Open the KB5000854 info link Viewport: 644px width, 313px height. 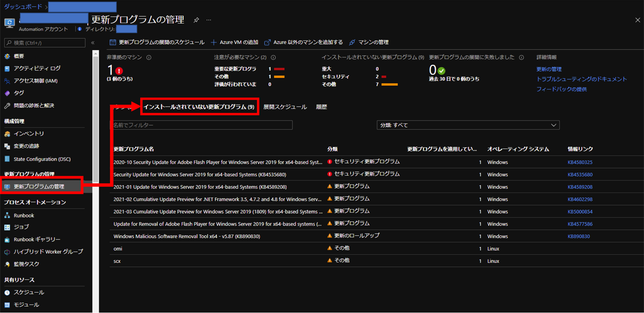580,212
